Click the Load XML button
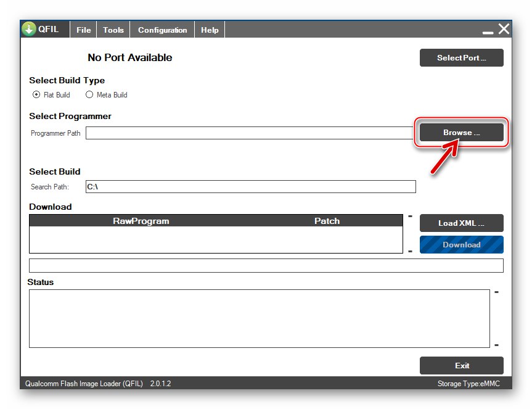Screen dimensions: 532x409 click(462, 223)
